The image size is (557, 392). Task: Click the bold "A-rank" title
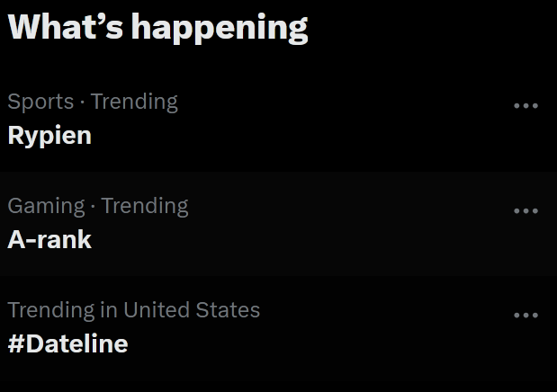click(49, 240)
